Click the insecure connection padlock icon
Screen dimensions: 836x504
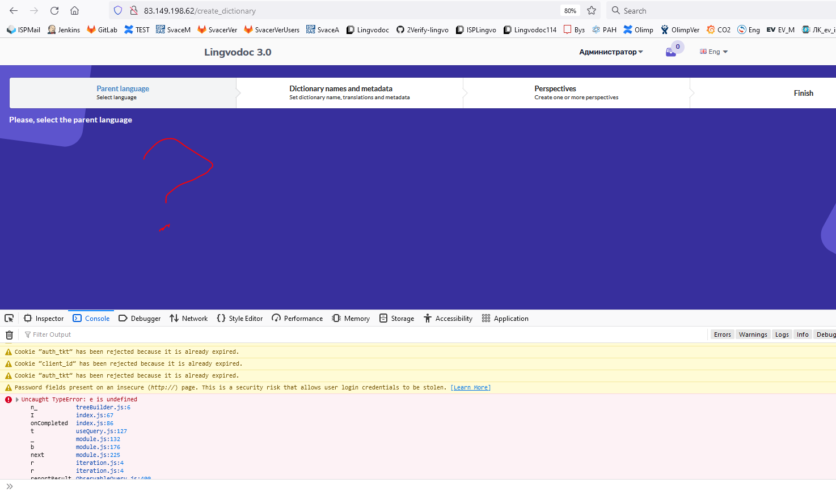[134, 11]
